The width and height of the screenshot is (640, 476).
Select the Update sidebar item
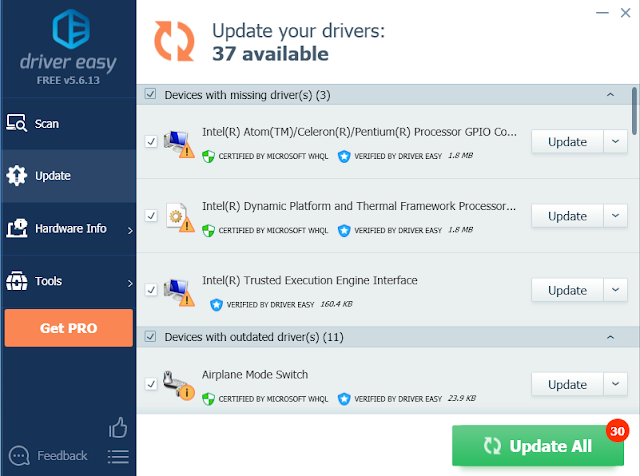click(x=68, y=176)
